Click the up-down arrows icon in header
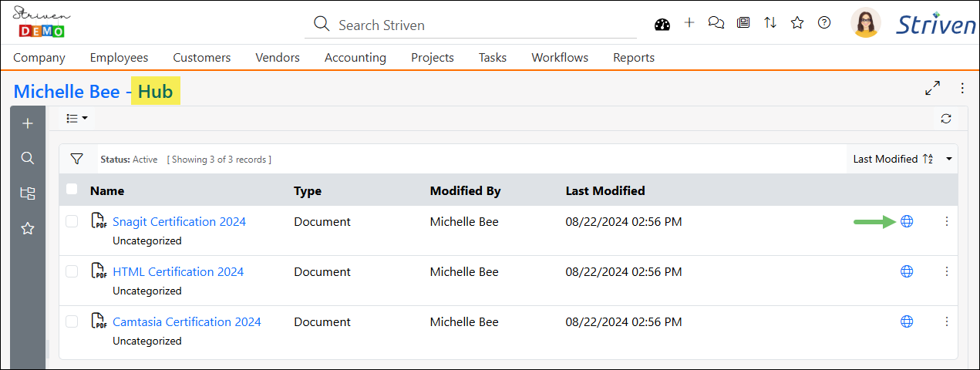 pyautogui.click(x=770, y=22)
